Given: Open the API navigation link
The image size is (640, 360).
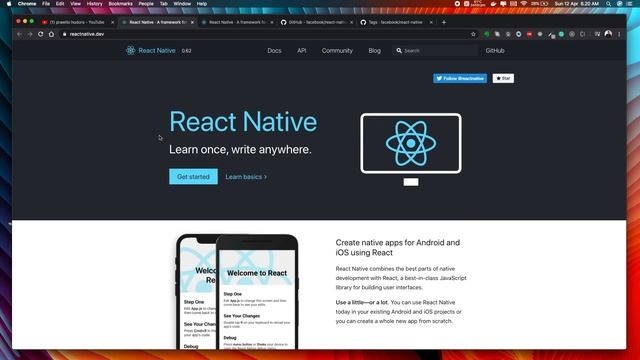Looking at the screenshot, I should (302, 51).
